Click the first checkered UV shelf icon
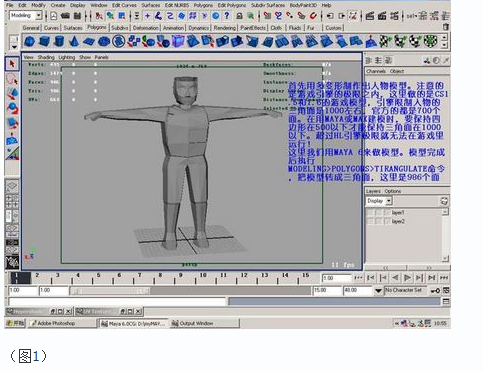Screen dimensions: 483x373 385,42
